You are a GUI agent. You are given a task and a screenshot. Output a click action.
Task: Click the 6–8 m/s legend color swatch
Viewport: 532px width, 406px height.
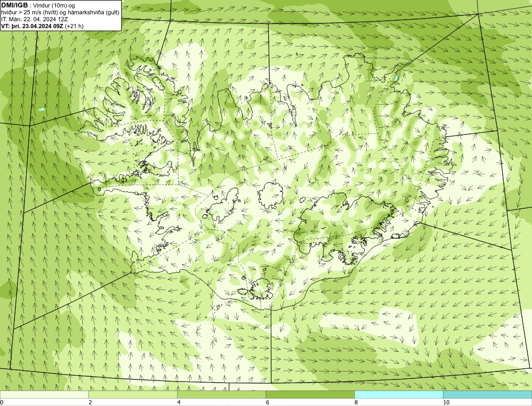310,394
